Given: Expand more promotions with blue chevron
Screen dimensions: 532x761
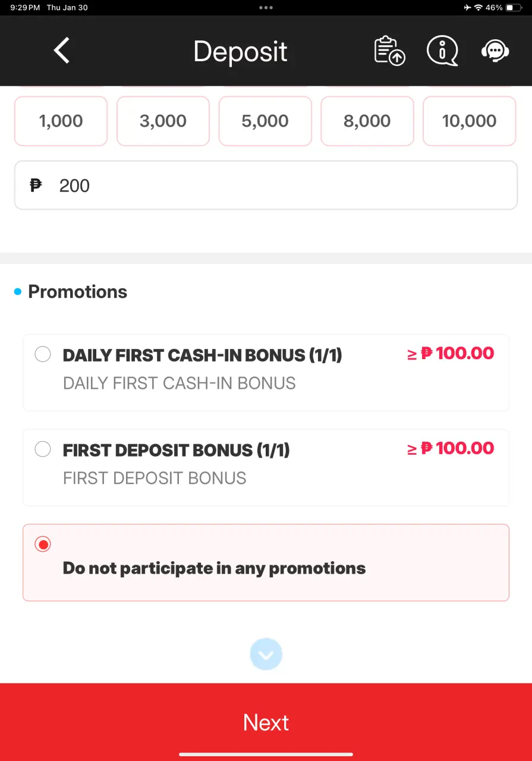Looking at the screenshot, I should (x=266, y=655).
